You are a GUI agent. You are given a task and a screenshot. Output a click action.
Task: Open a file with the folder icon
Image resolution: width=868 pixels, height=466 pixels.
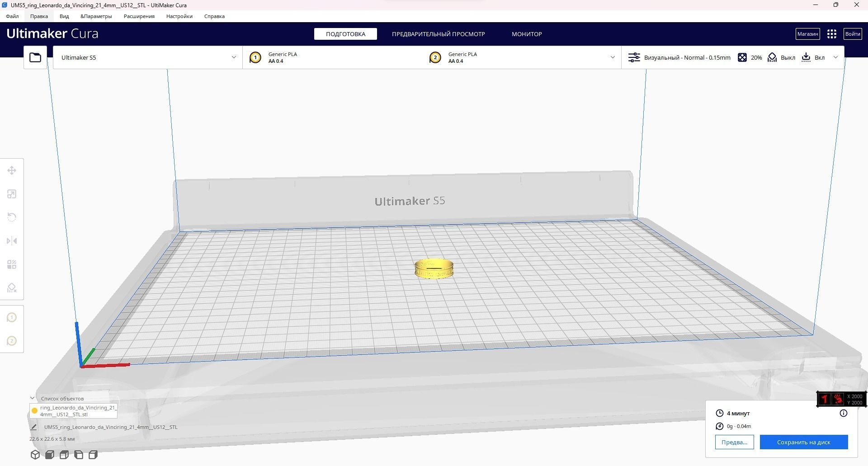35,57
